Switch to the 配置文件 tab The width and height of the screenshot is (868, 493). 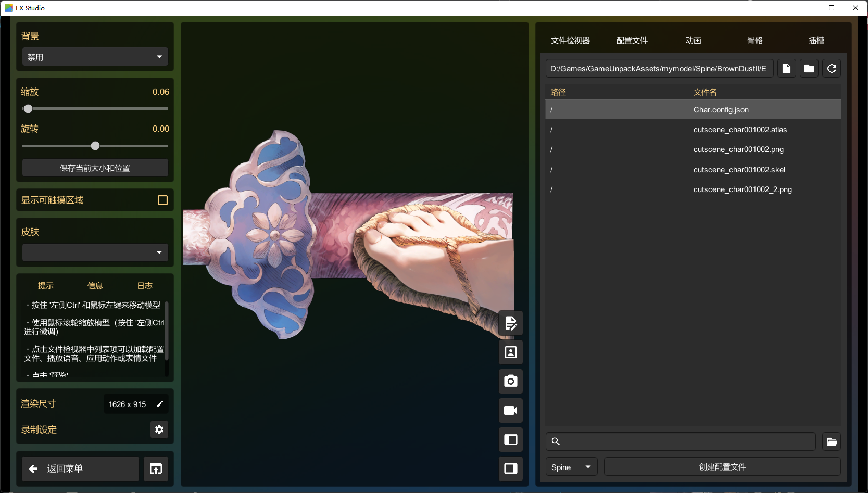[x=632, y=41]
